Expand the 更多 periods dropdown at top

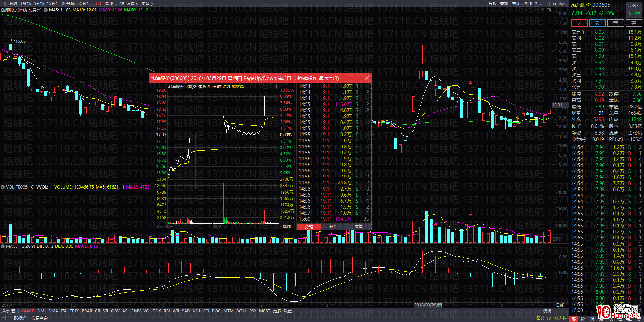click(147, 3)
